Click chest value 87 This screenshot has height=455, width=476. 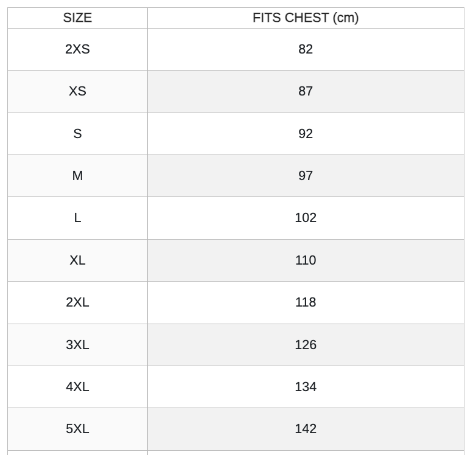(x=306, y=91)
